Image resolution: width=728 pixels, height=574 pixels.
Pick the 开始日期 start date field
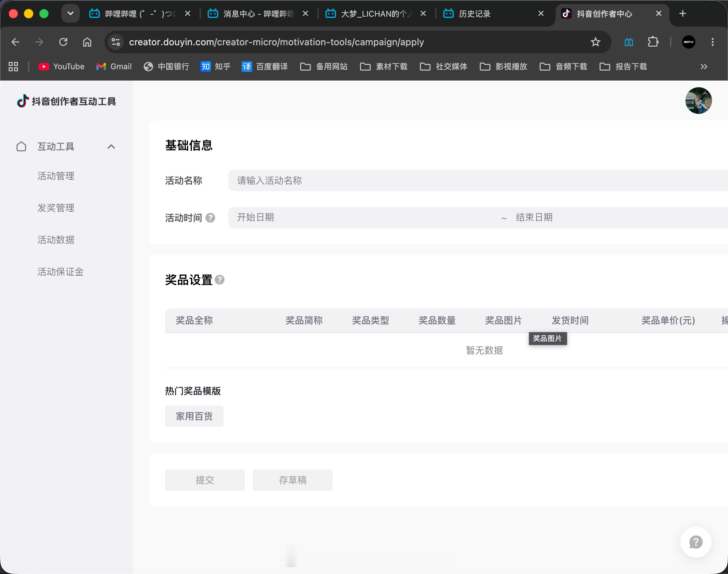pos(365,217)
